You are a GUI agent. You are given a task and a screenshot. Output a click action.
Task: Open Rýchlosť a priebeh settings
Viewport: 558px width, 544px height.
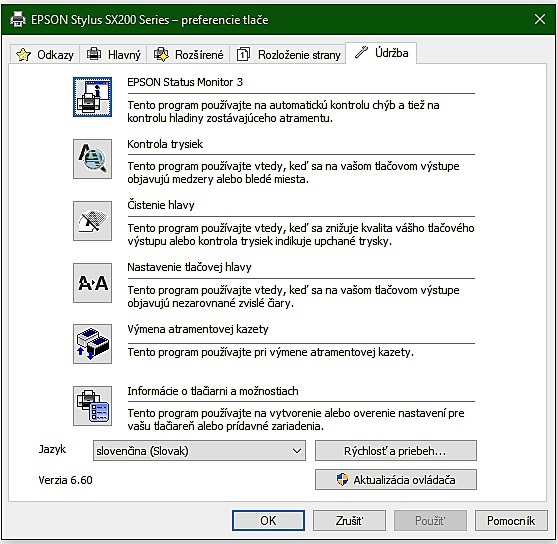click(396, 451)
